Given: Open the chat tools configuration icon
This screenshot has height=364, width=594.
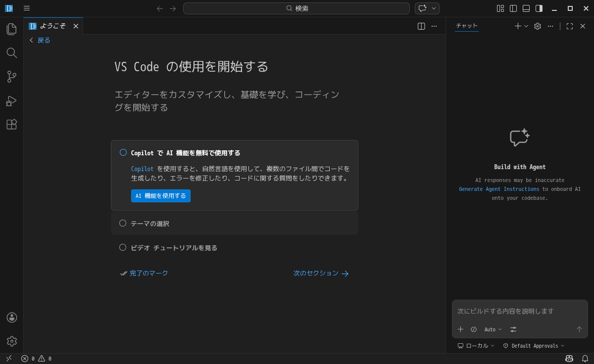Looking at the screenshot, I should click(513, 329).
